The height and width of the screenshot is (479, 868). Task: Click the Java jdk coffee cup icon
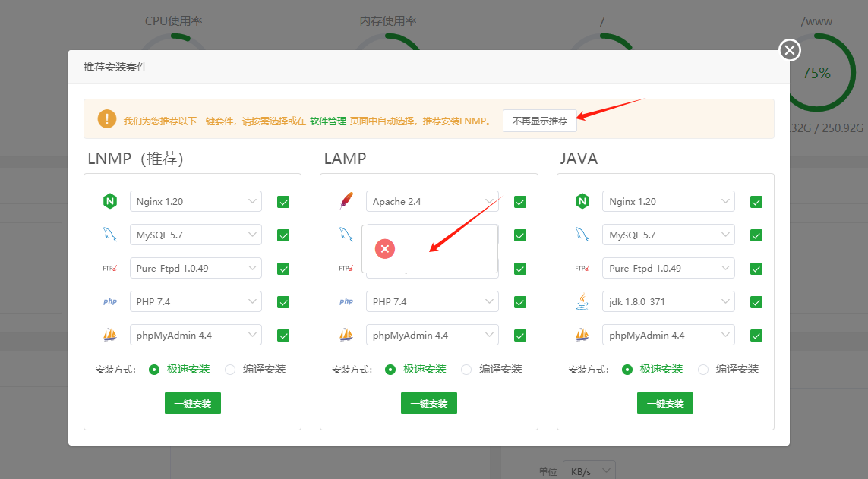tap(582, 301)
